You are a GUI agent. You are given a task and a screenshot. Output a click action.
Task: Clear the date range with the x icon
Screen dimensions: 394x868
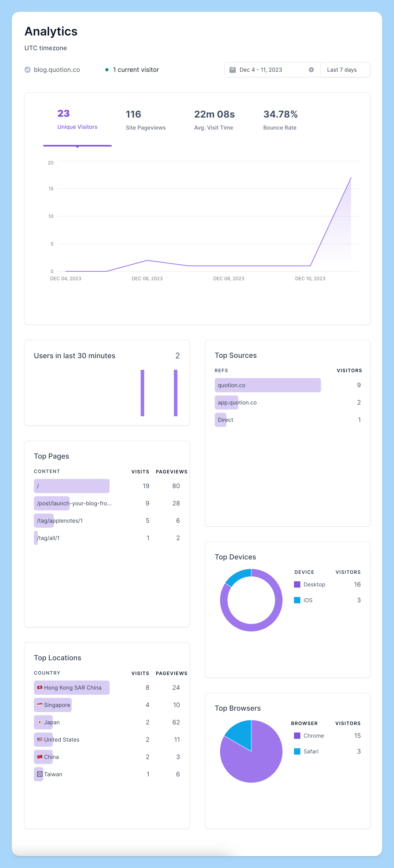(311, 70)
